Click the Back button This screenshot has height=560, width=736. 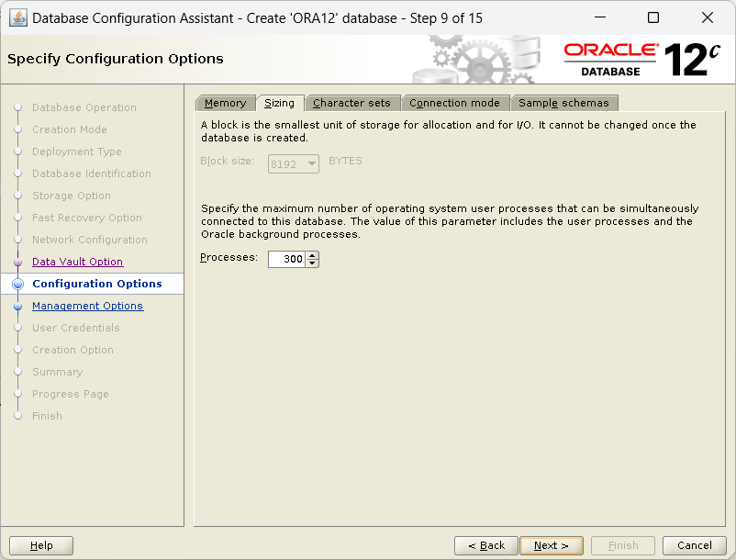click(x=485, y=545)
